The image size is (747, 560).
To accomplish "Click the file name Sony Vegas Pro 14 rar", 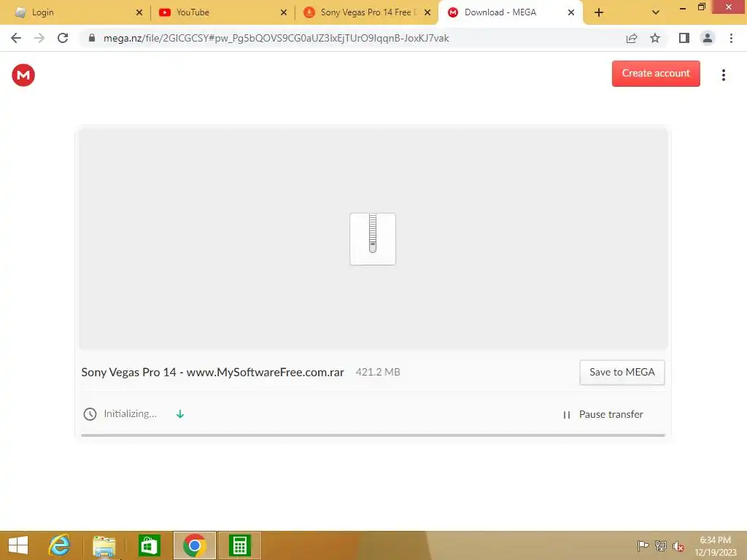I will point(212,372).
